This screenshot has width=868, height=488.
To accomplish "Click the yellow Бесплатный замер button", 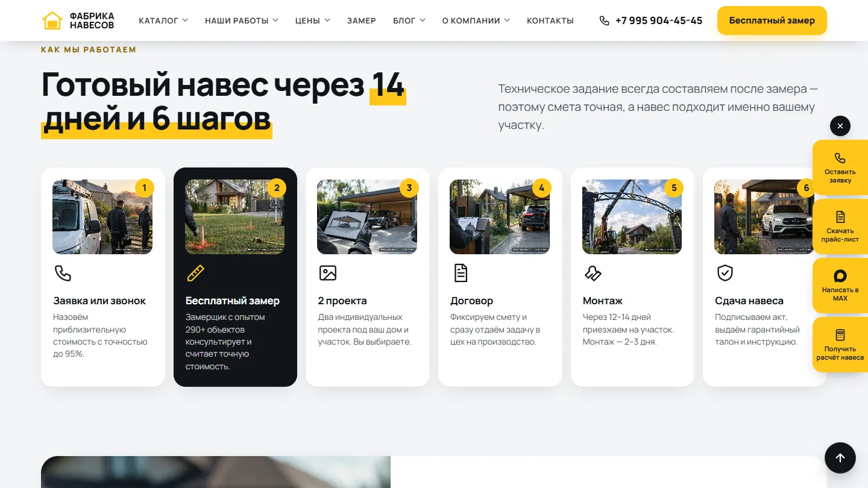I will (x=772, y=20).
